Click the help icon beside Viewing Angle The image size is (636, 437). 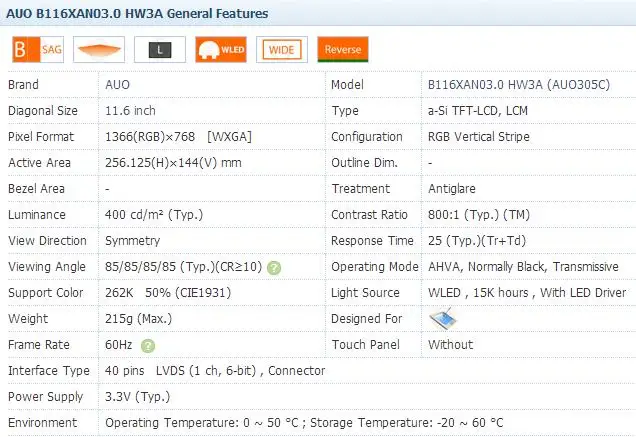(x=274, y=268)
